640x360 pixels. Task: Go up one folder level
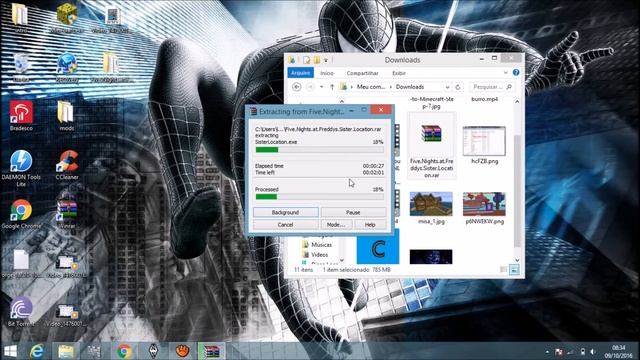pos(332,87)
